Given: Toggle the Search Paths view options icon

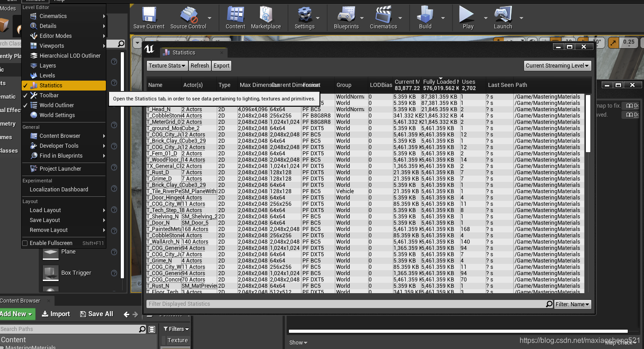Looking at the screenshot, I should point(152,329).
